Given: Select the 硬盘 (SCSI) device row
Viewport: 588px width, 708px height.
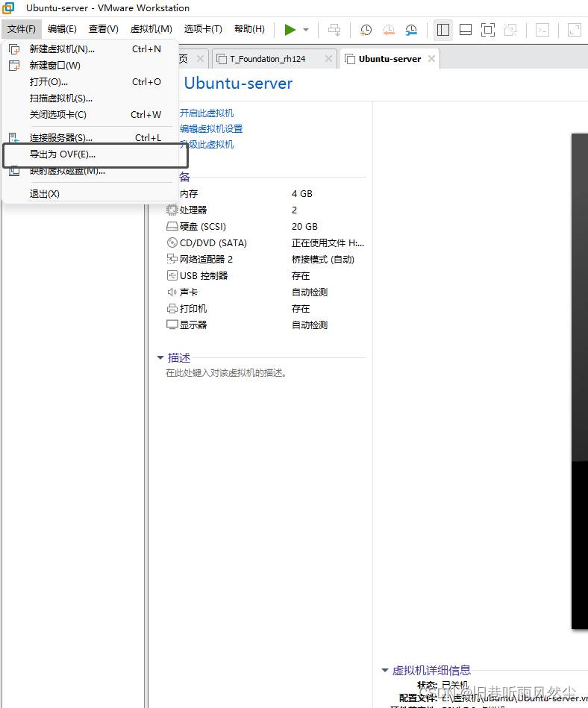Looking at the screenshot, I should [x=202, y=227].
